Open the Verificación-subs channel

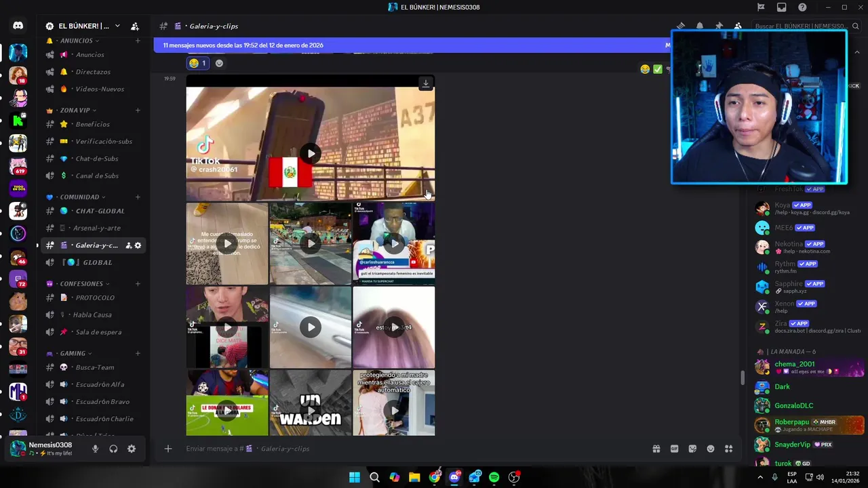[94, 141]
